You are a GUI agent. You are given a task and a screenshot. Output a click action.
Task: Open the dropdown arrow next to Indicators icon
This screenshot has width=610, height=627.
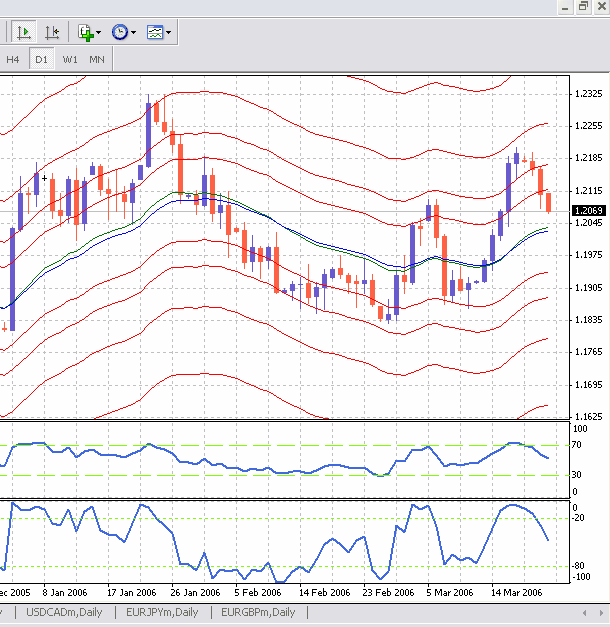[x=100, y=33]
